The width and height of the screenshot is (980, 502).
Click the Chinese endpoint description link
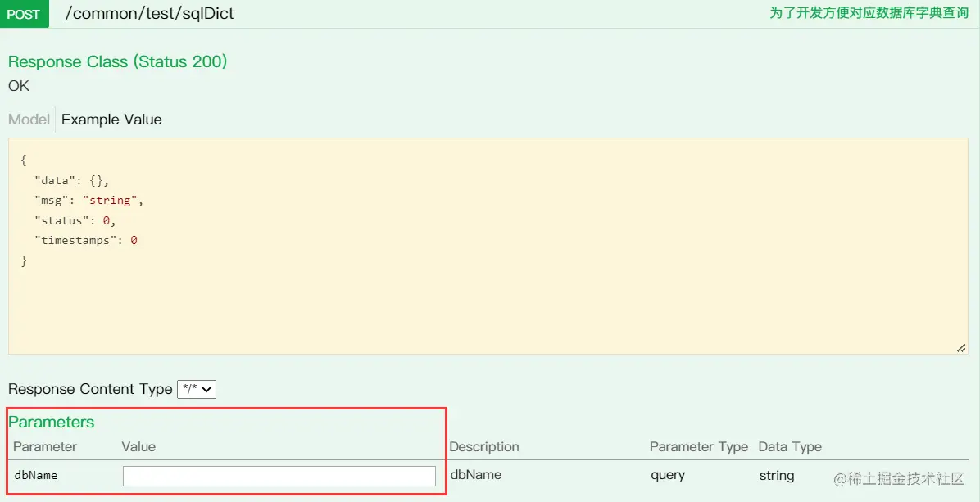point(869,13)
